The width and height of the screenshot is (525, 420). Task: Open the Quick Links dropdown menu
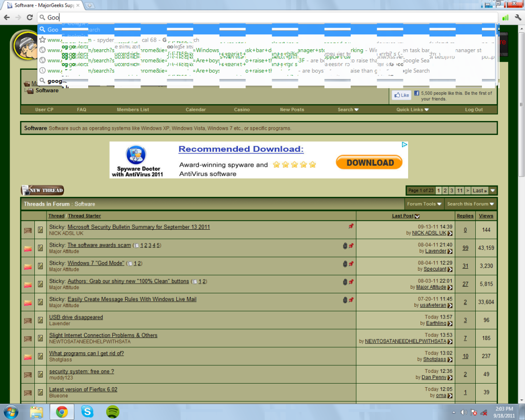[412, 110]
